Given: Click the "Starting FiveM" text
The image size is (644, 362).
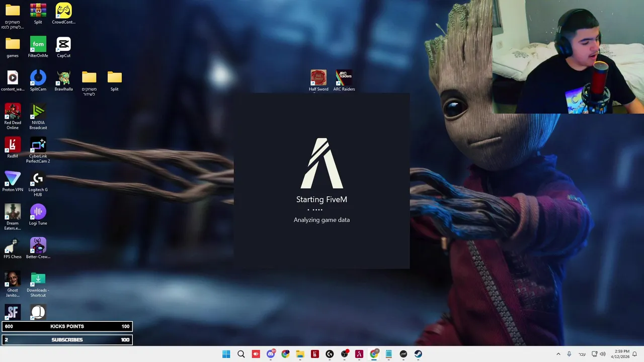Looking at the screenshot, I should coord(321,199).
